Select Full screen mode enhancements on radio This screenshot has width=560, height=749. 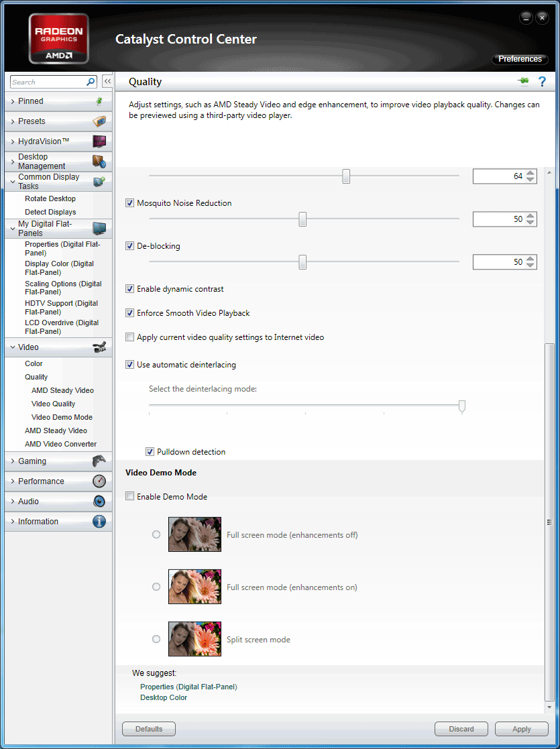(156, 587)
